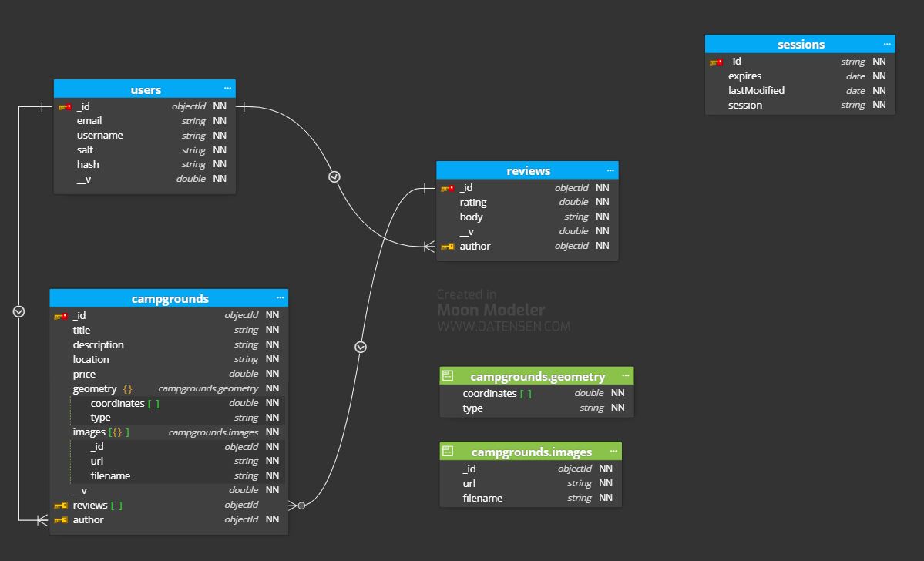The image size is (924, 561).
Task: Click campgrounds.images datatype of images field
Action: 213,432
